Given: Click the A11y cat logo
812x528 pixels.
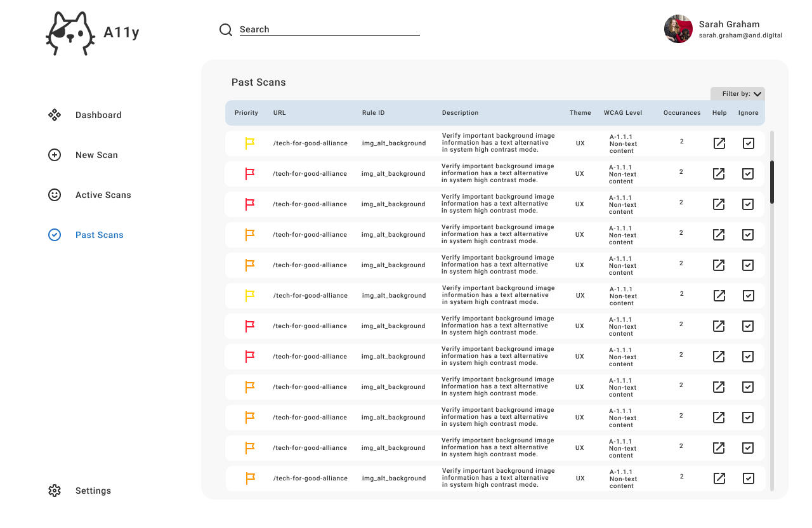Looking at the screenshot, I should 70,33.
